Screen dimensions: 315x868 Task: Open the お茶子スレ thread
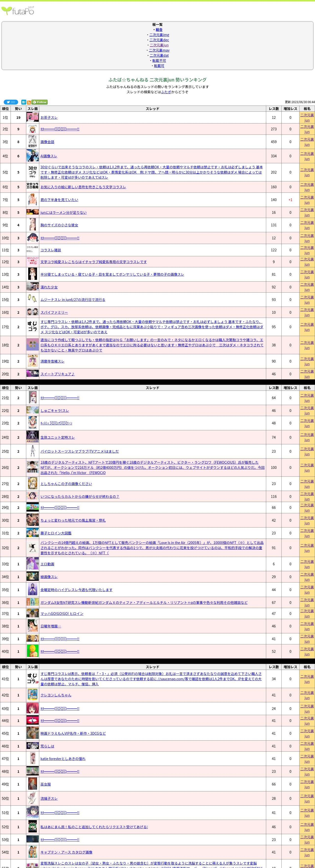[49, 118]
